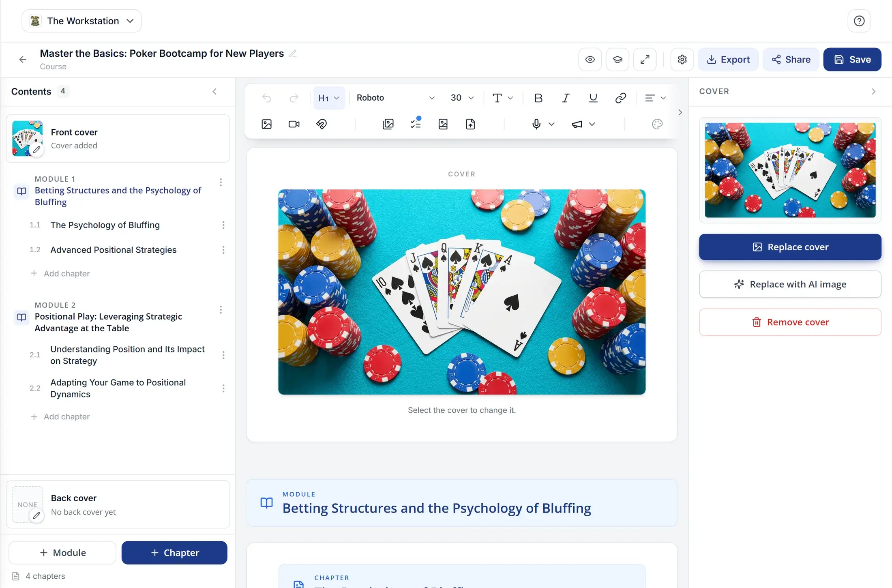Viewport: 892px width, 588px height.
Task: Open options menu for Advanced Positional Strategies
Action: 223,250
